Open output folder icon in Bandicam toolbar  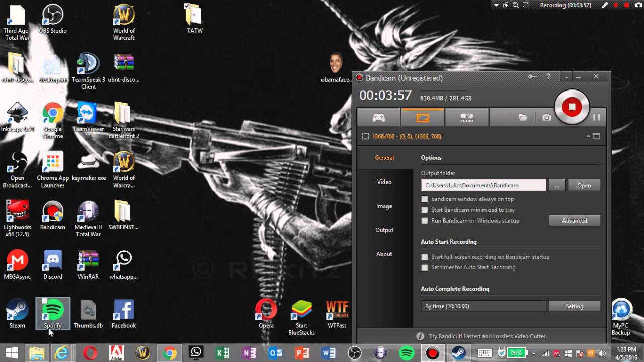pyautogui.click(x=523, y=117)
